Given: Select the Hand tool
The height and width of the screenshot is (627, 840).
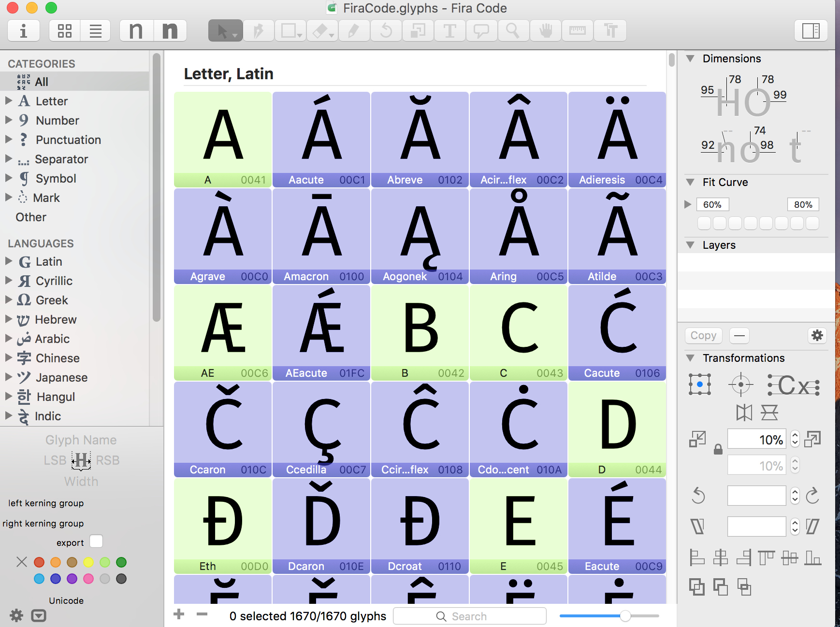Looking at the screenshot, I should (x=545, y=30).
